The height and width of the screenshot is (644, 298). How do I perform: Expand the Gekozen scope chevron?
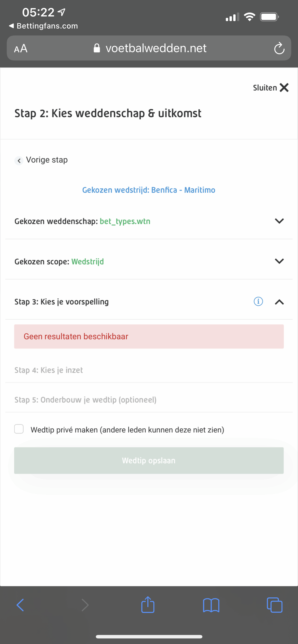(279, 261)
